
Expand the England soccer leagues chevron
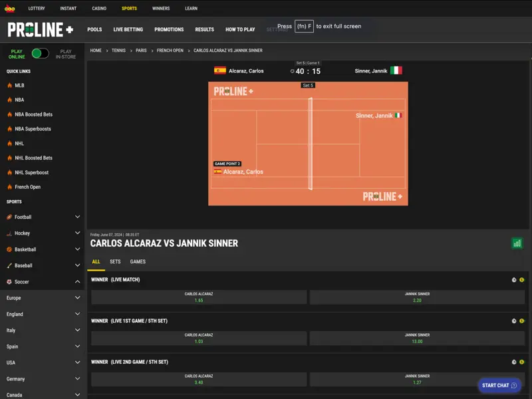tap(77, 315)
